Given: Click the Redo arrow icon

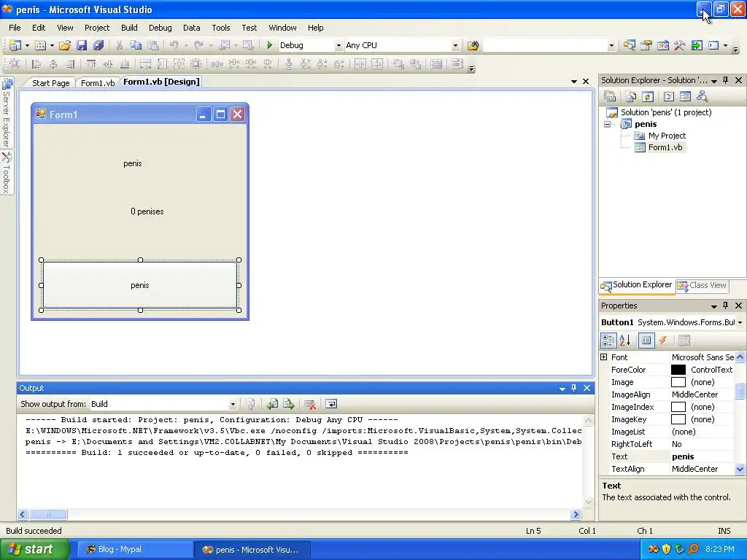Looking at the screenshot, I should (x=198, y=45).
